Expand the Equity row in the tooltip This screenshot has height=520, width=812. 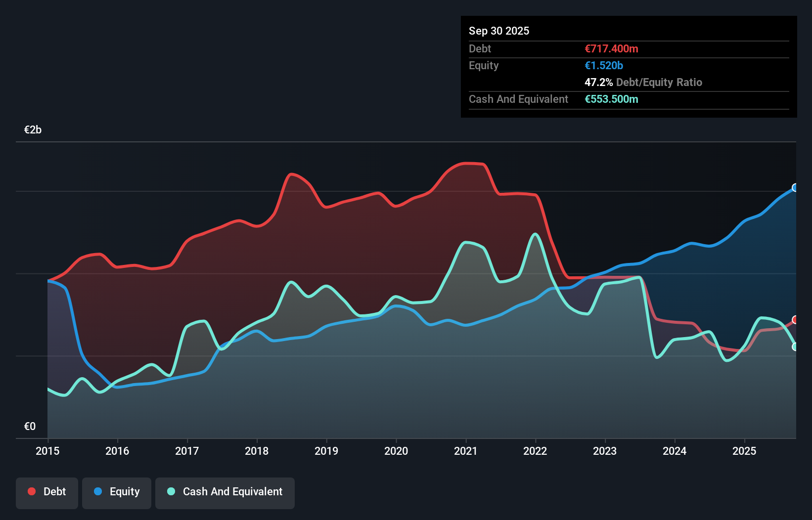483,65
